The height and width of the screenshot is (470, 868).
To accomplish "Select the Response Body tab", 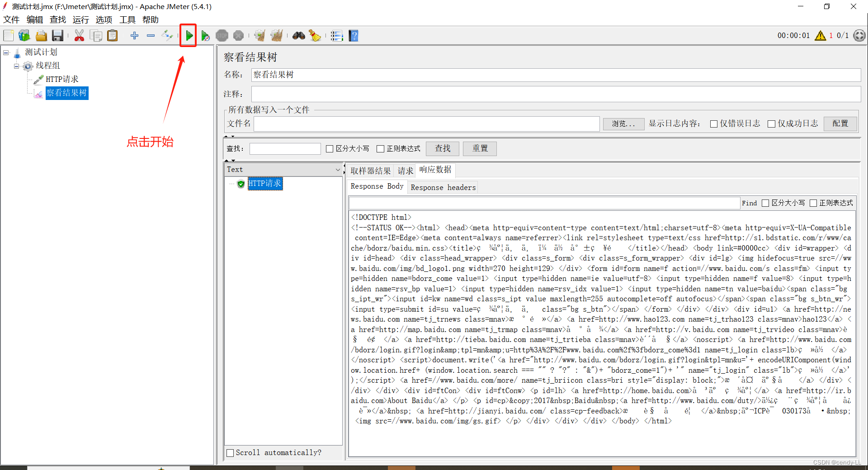I will pyautogui.click(x=377, y=186).
